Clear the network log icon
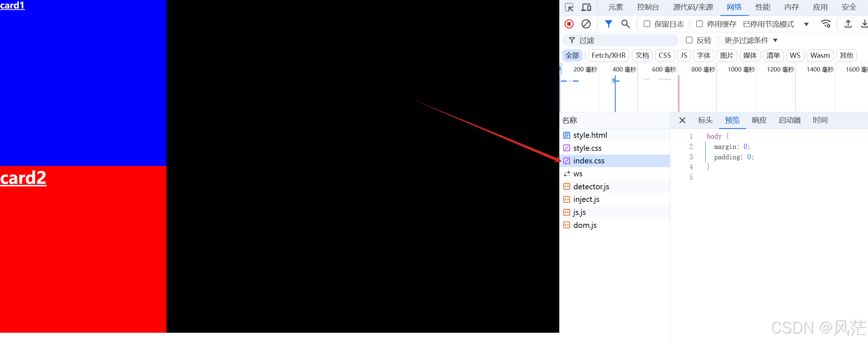Viewport: 868px width, 342px height. 586,24
